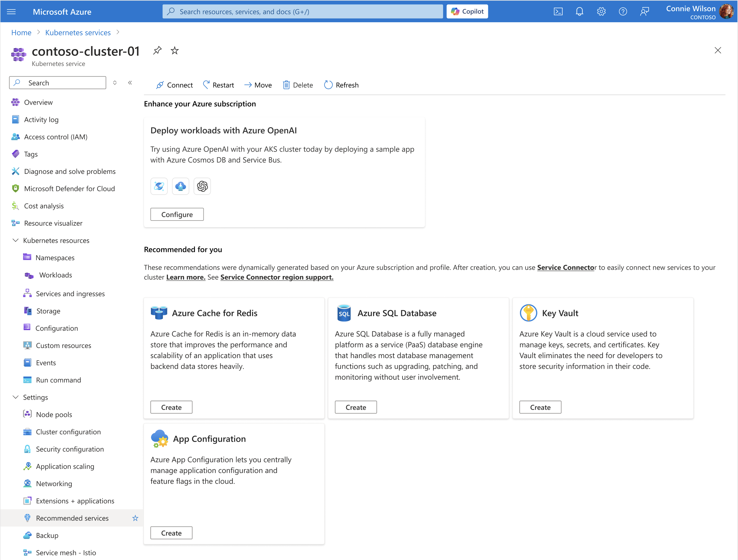The width and height of the screenshot is (738, 560).
Task: Click the Copilot button
Action: click(467, 12)
